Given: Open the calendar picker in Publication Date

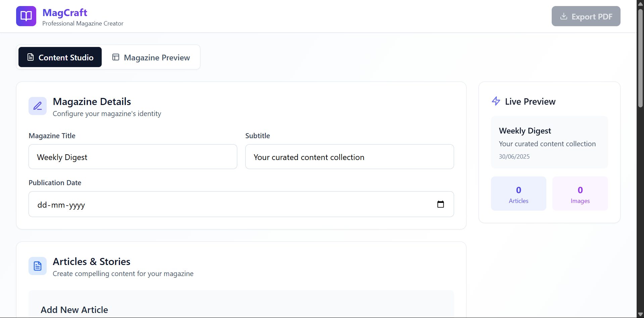Looking at the screenshot, I should (440, 204).
